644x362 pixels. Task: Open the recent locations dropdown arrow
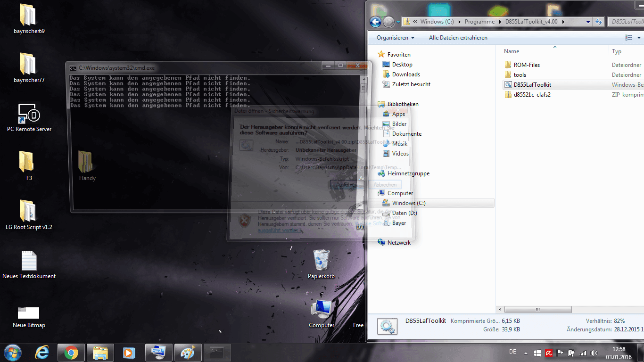(x=398, y=22)
